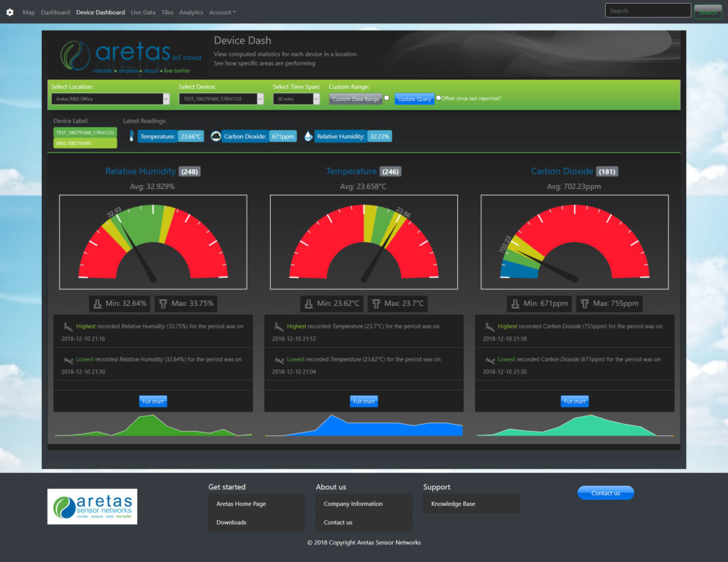
Task: Click the CO2 cloud icon beside Carbon Dioxide
Action: coord(215,136)
